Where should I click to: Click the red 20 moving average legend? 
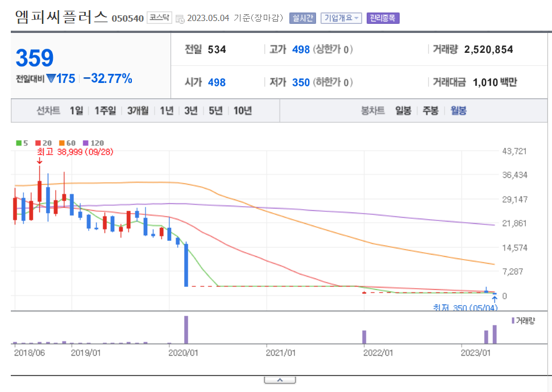44,143
